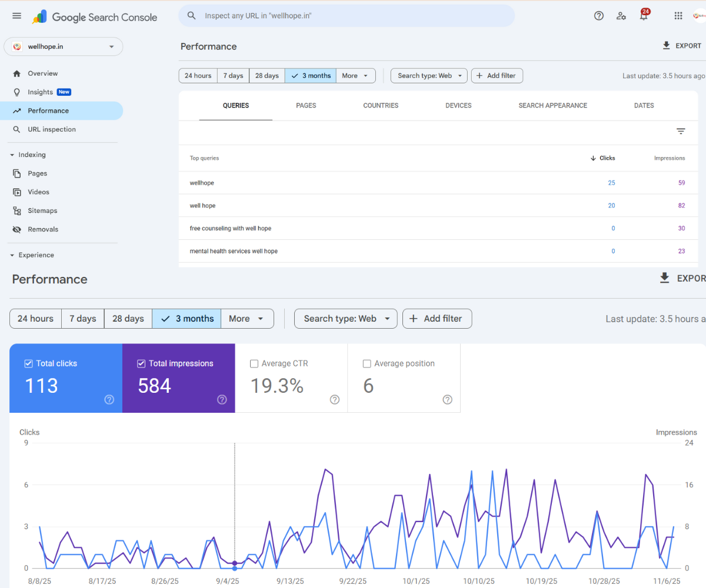
Task: Switch to the Countries tab
Action: [381, 105]
